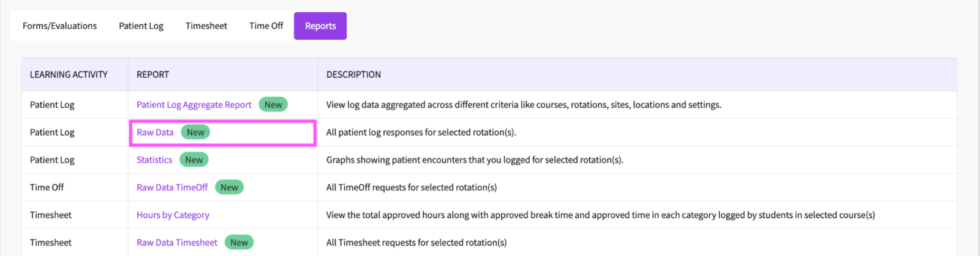Click the Hours by Category description text
Image resolution: width=980 pixels, height=256 pixels.
click(600, 215)
